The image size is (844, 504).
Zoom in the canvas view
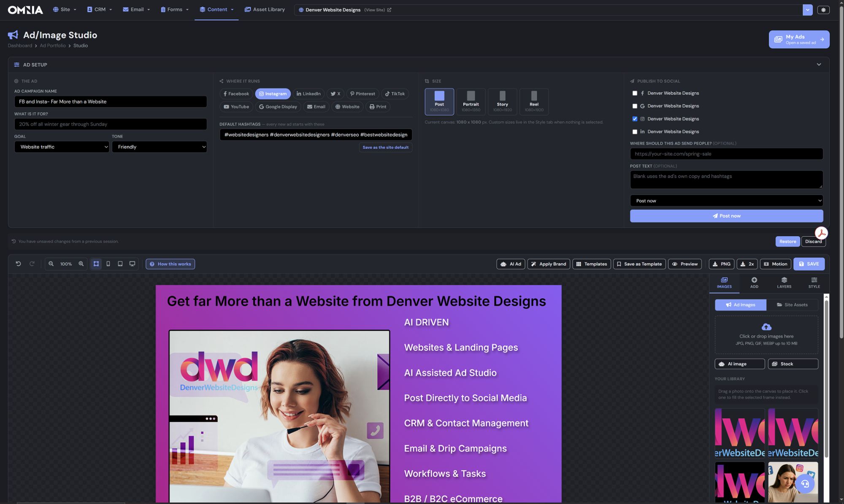tap(81, 264)
